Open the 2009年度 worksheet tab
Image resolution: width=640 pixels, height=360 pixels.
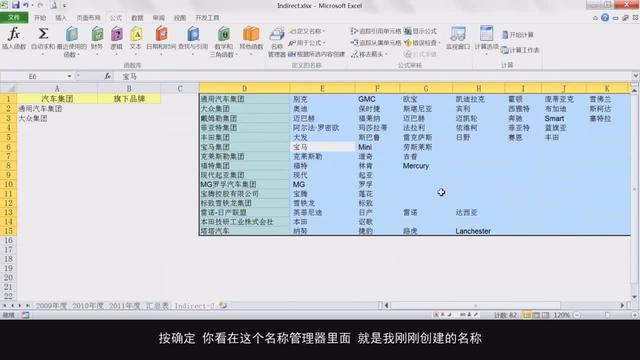(51, 305)
